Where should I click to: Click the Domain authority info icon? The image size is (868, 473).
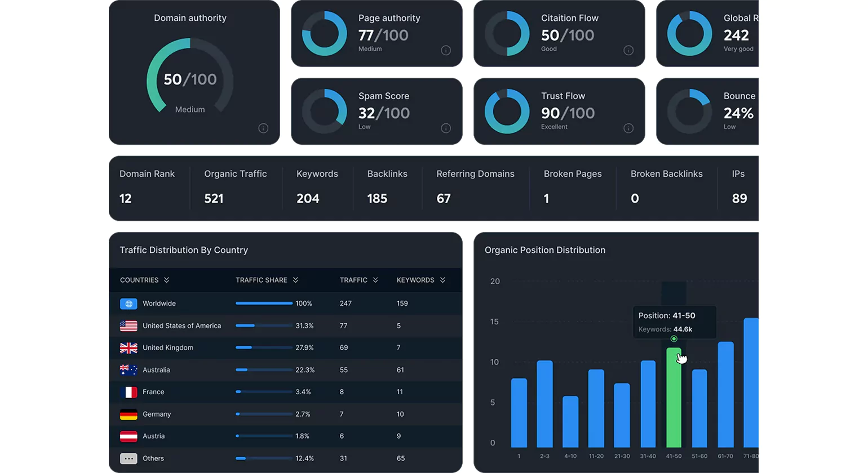263,128
